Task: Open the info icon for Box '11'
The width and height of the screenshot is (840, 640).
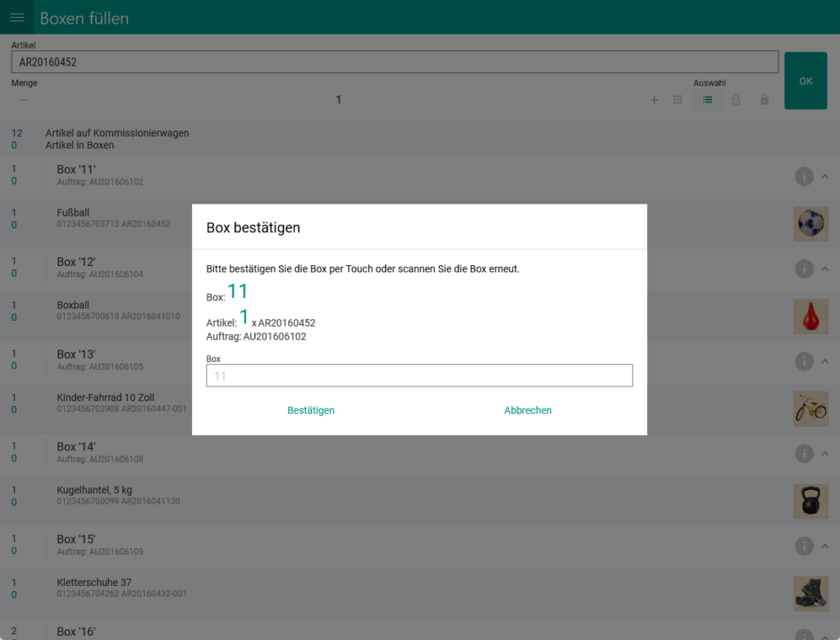Action: (x=804, y=176)
